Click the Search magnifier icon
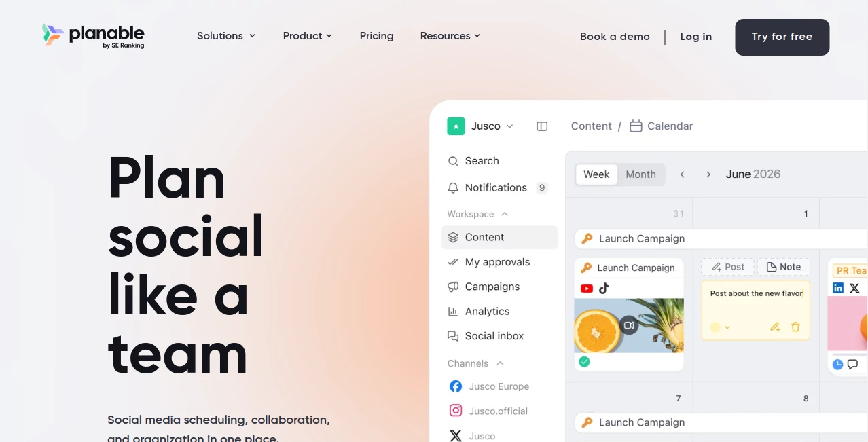 coord(453,161)
